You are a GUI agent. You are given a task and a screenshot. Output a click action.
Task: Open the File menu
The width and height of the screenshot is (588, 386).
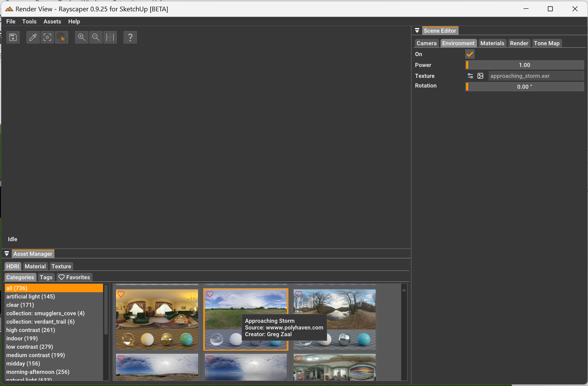tap(11, 21)
